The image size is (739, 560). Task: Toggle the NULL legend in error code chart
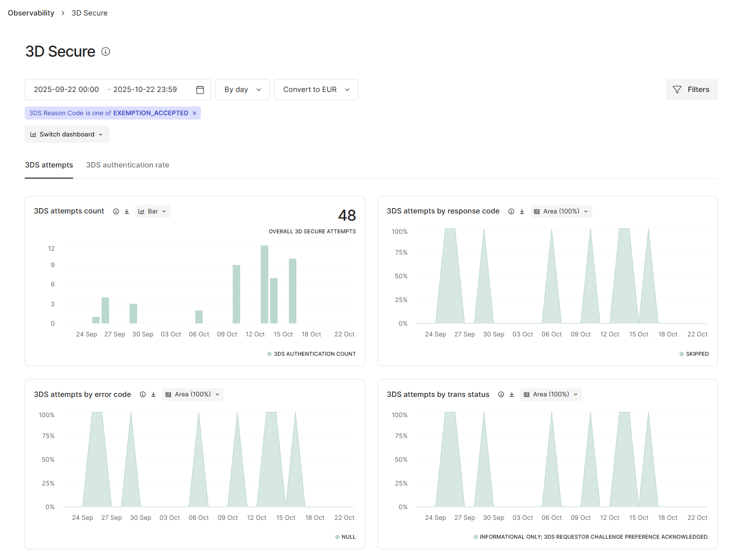click(345, 537)
